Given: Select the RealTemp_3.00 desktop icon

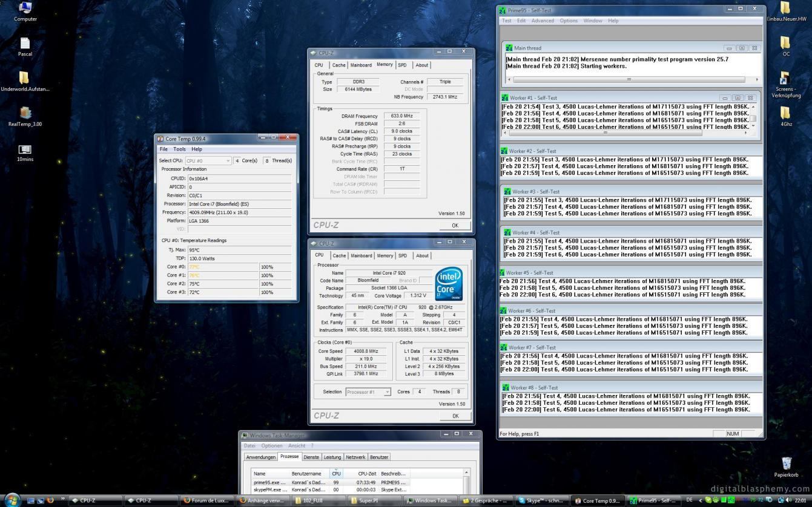Looking at the screenshot, I should click(25, 117).
